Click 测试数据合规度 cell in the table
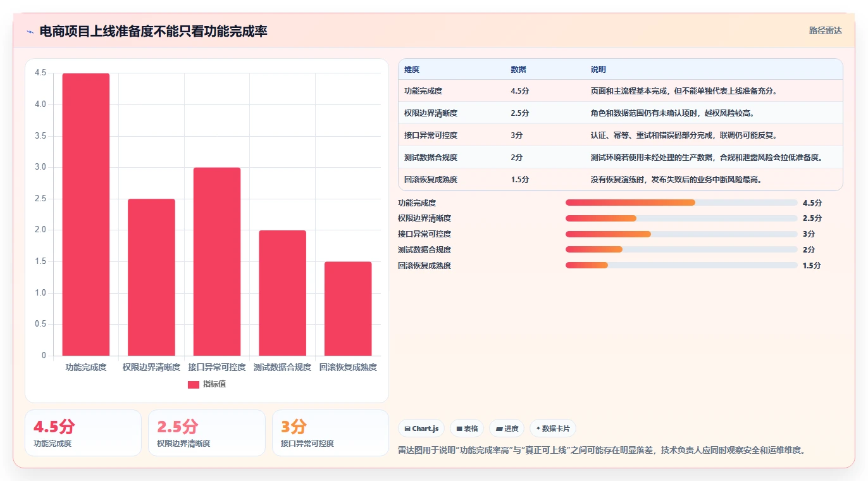The width and height of the screenshot is (868, 481). [x=431, y=158]
